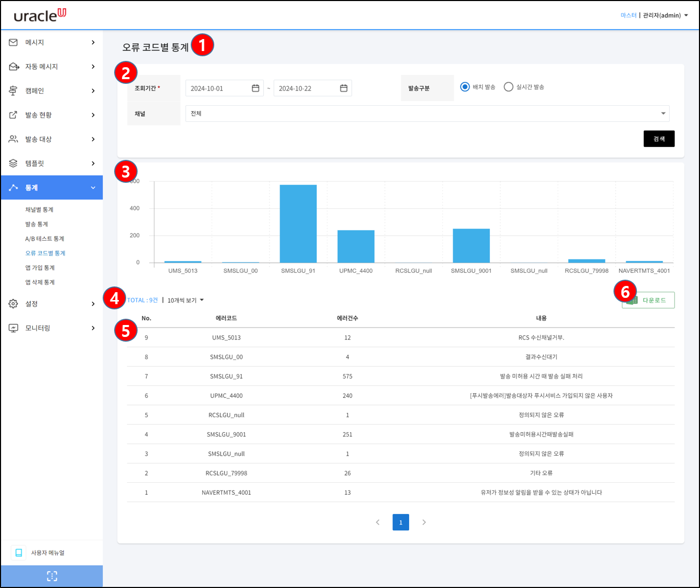This screenshot has width=700, height=588.
Task: Click page number 1 button
Action: 401,522
